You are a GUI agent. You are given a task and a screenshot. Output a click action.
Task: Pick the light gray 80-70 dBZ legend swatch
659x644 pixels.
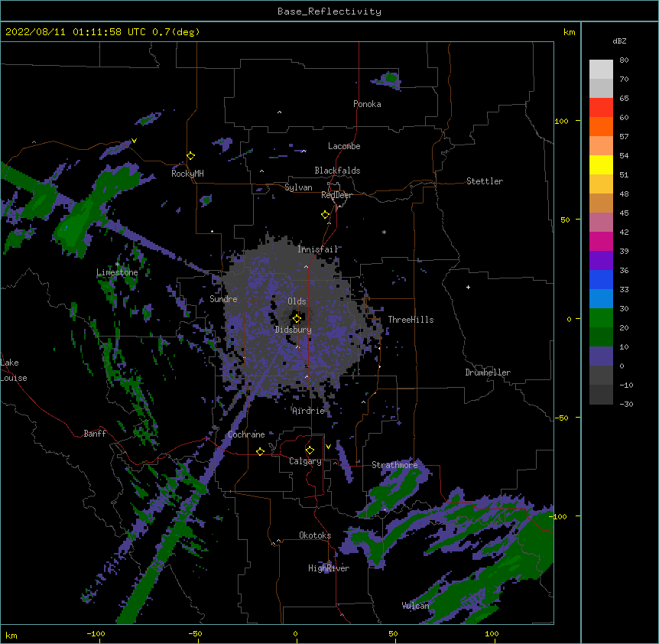tap(601, 69)
